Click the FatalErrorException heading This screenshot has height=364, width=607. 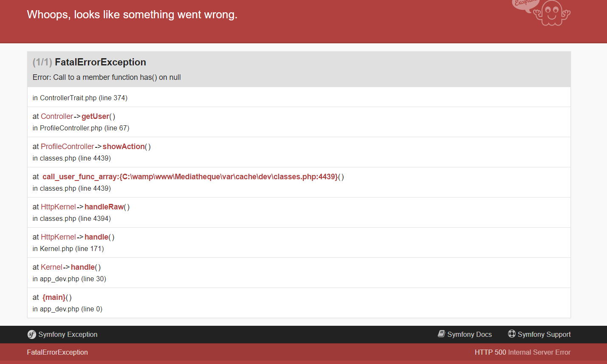click(x=100, y=62)
